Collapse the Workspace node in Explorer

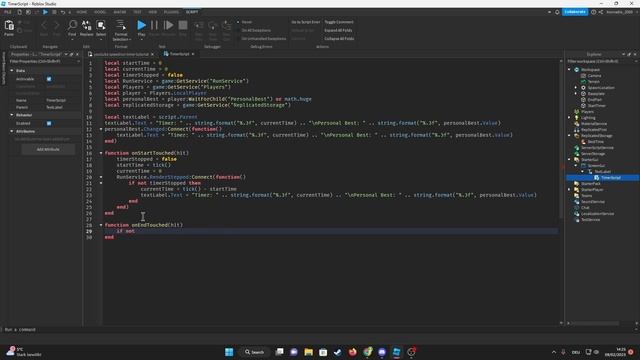pyautogui.click(x=569, y=70)
